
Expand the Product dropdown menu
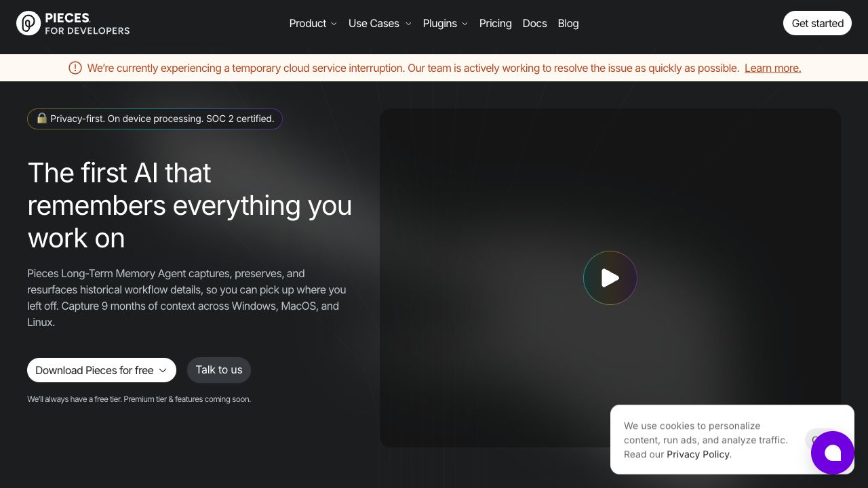pos(313,23)
